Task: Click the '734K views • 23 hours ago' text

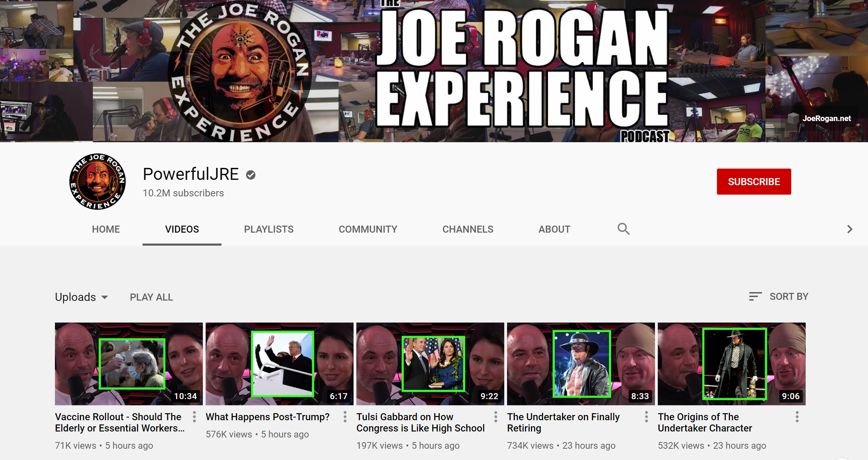Action: [561, 446]
